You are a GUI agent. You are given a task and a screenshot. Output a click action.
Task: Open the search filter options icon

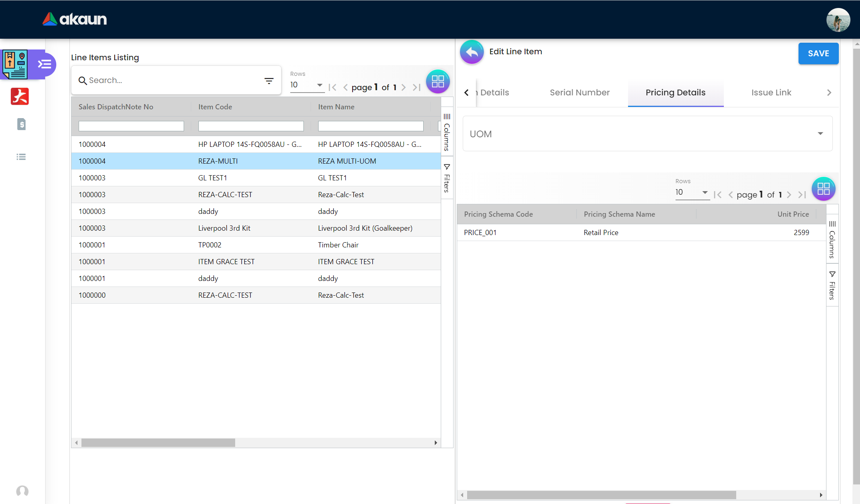[x=269, y=81]
